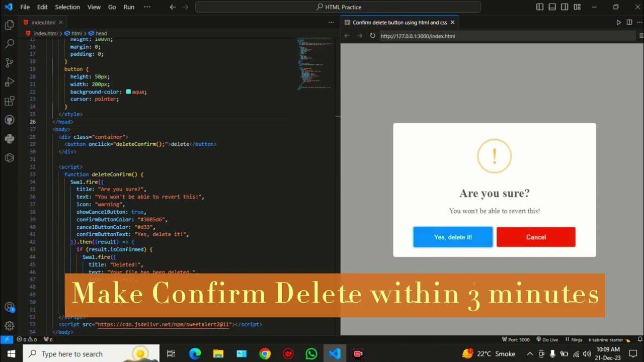This screenshot has width=644, height=362.
Task: Close the Confirm delete button preview tab
Action: click(452, 23)
